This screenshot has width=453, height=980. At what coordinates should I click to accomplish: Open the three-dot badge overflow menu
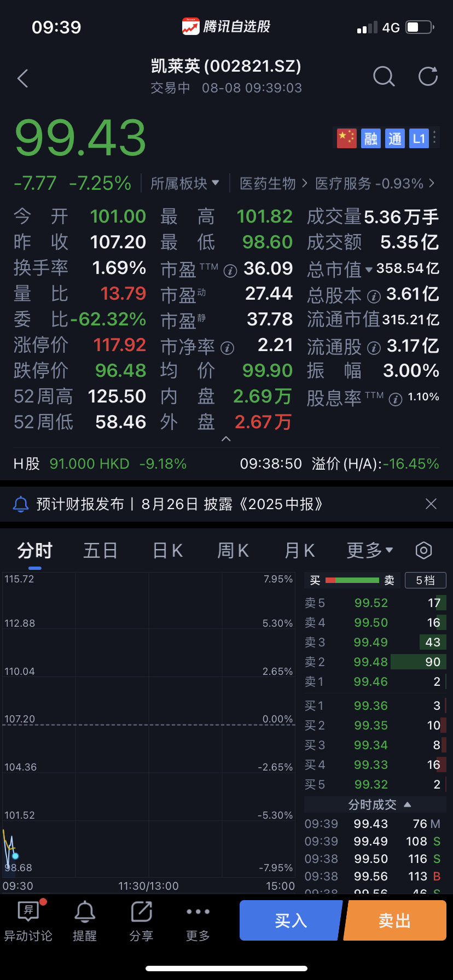434,138
